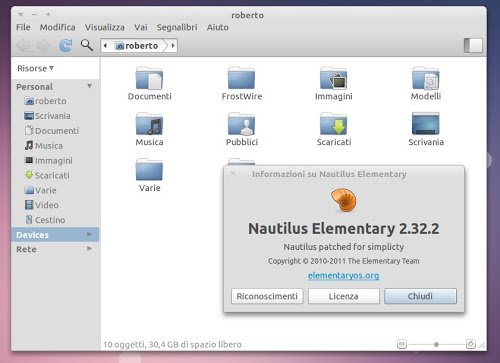The width and height of the screenshot is (500, 363).
Task: Open search with the magnifying glass icon
Action: click(x=87, y=45)
